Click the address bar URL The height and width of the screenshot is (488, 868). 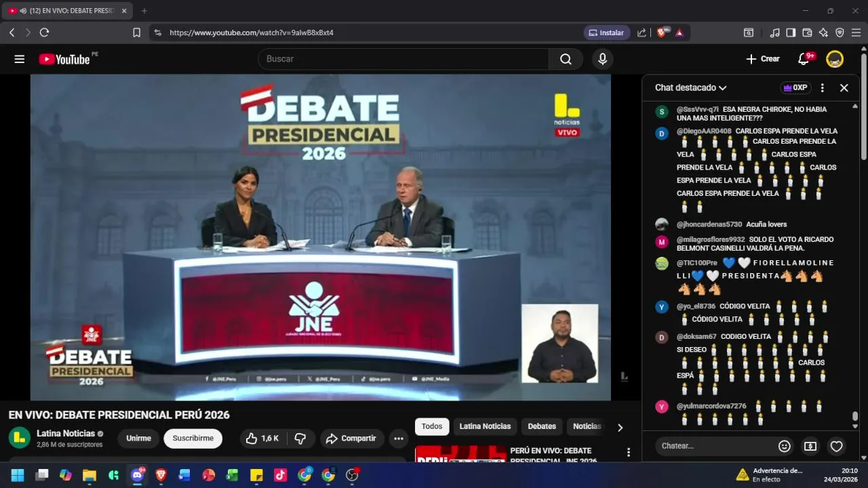pos(252,33)
